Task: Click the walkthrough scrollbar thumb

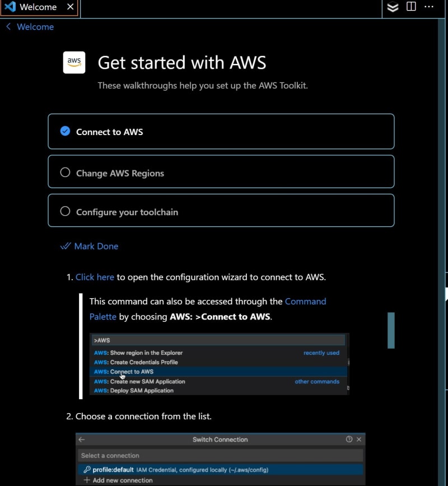Action: (391, 330)
